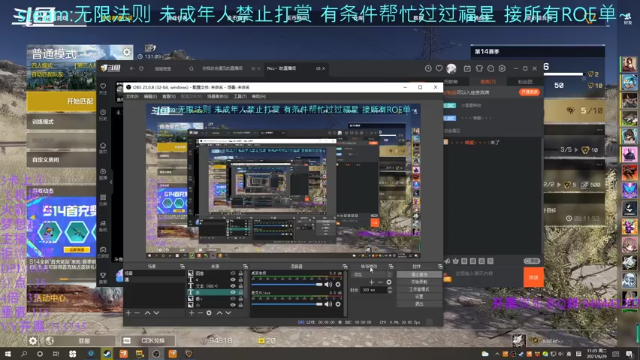This screenshot has height=360, width=640.
Task: Open OBS 设置 settings button
Action: (x=419, y=297)
